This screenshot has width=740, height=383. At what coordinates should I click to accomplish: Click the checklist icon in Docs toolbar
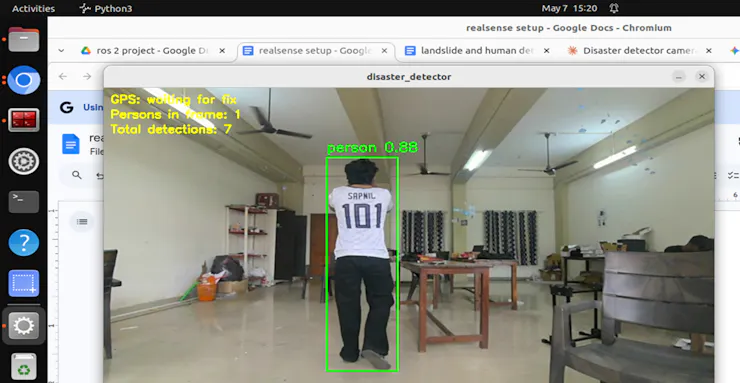(732, 175)
